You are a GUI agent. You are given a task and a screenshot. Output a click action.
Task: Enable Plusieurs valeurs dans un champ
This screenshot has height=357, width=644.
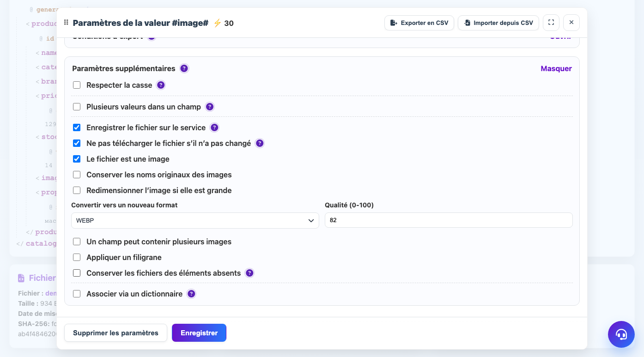pyautogui.click(x=77, y=107)
